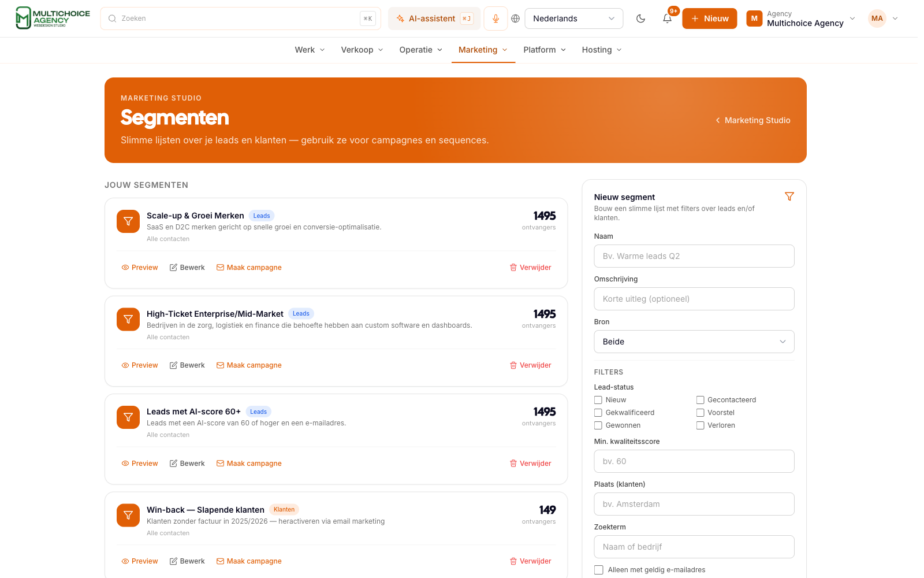Preview the High-Ticket Enterprise/Mid-Market segment
Screen dimensions: 924x578
click(140, 365)
